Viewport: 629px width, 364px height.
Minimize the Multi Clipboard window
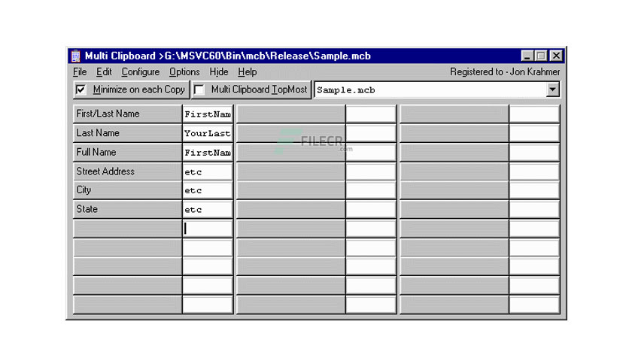point(527,56)
